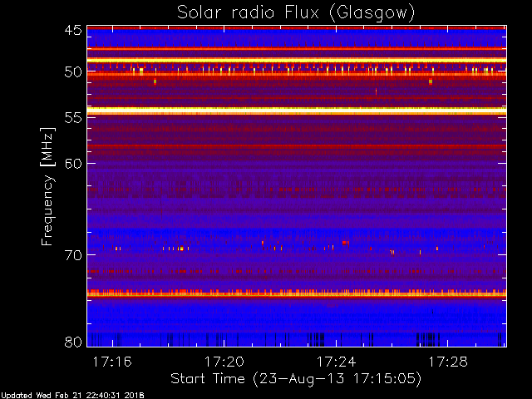Select the 80 frequency axis label
The image size is (532, 399).
coord(73,342)
